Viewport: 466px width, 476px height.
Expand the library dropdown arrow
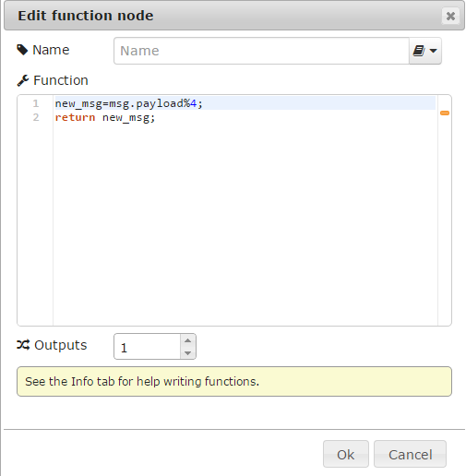(x=433, y=51)
